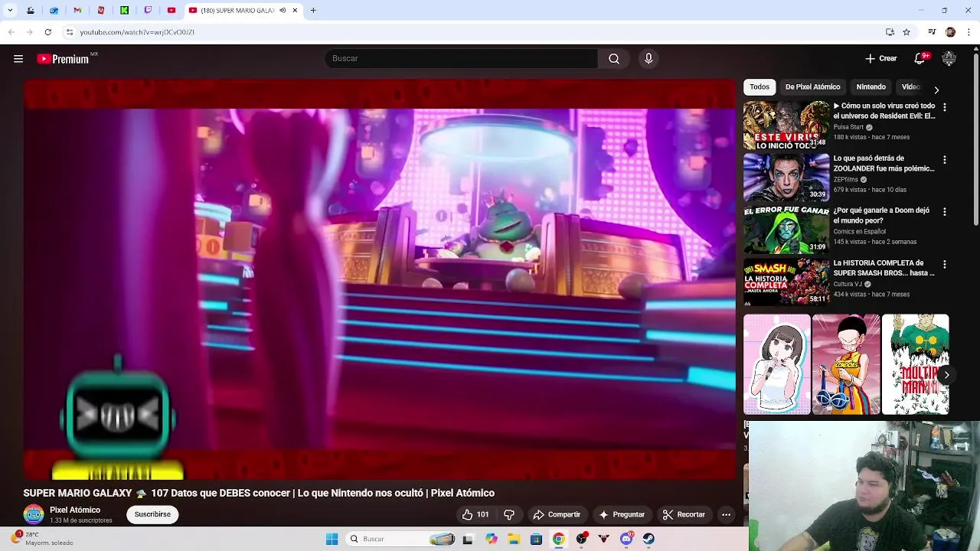The width and height of the screenshot is (980, 551).
Task: Bookmark this page with star icon
Action: click(906, 32)
